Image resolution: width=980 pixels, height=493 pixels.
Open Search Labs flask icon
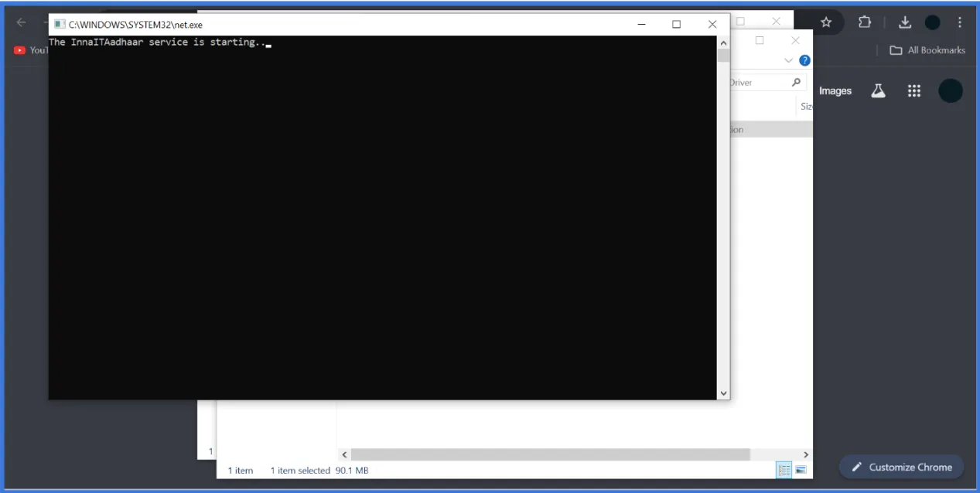pos(878,90)
